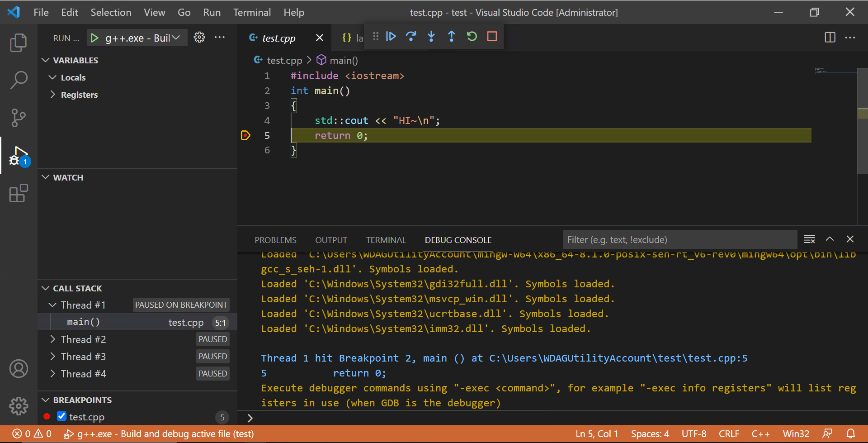Open the feedback icon in status bar

[827, 433]
